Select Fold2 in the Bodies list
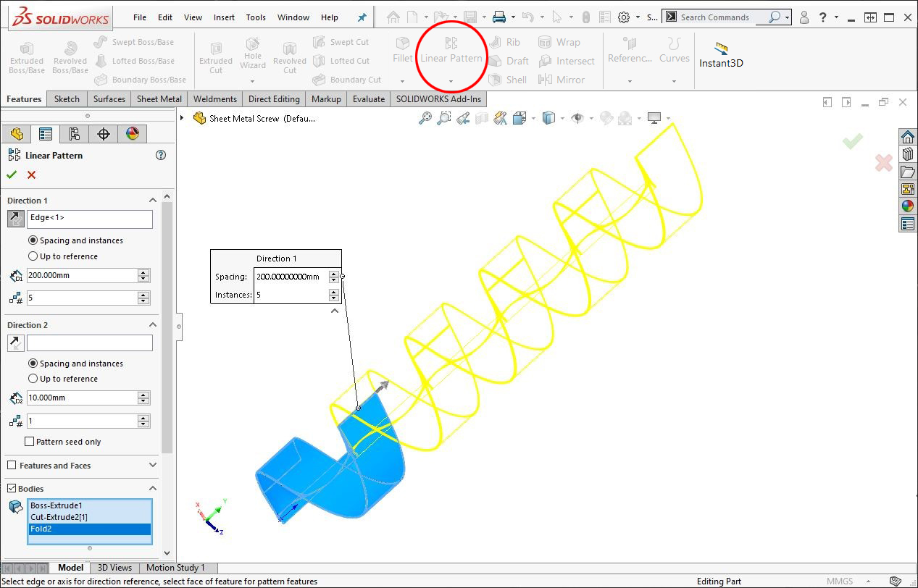918x588 pixels. (x=90, y=529)
